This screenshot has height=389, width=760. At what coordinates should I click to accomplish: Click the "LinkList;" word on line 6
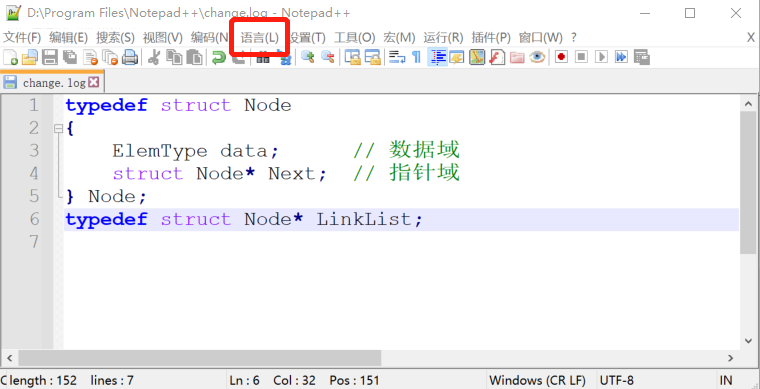tap(370, 219)
